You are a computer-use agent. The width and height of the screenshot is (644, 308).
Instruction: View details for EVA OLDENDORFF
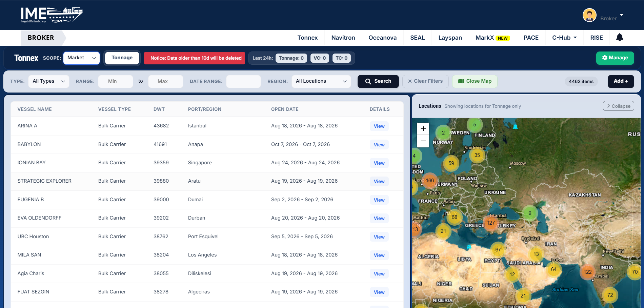coord(379,218)
